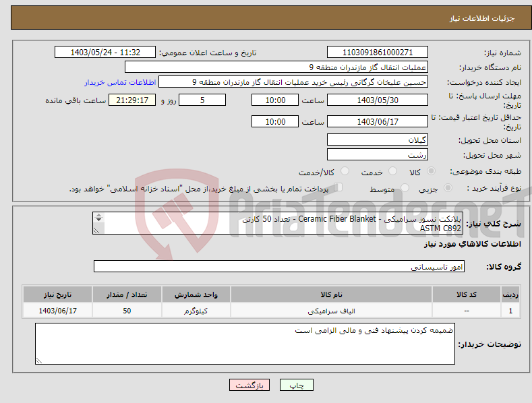532x403 pixels.
Task: Click the چاپ (print) button
Action: [x=296, y=385]
